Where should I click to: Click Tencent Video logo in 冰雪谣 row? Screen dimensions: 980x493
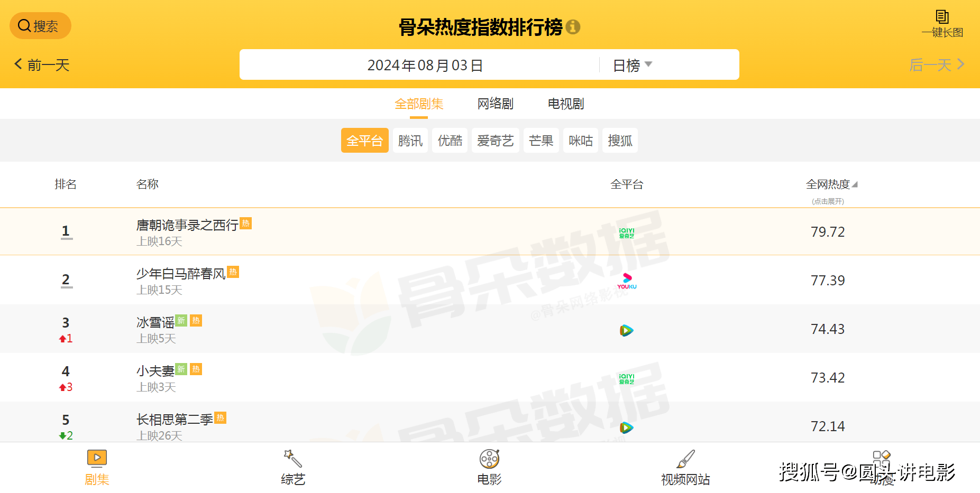coord(627,330)
